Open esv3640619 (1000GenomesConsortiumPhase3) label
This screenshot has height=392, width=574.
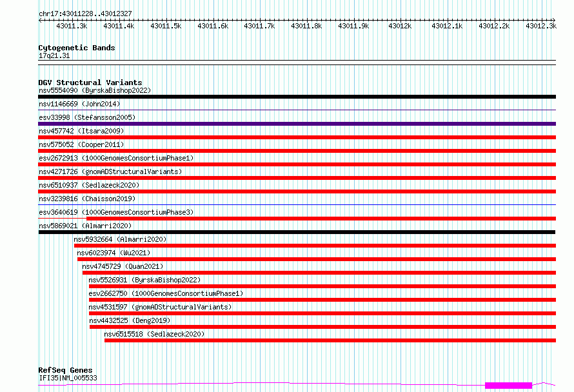click(x=116, y=212)
